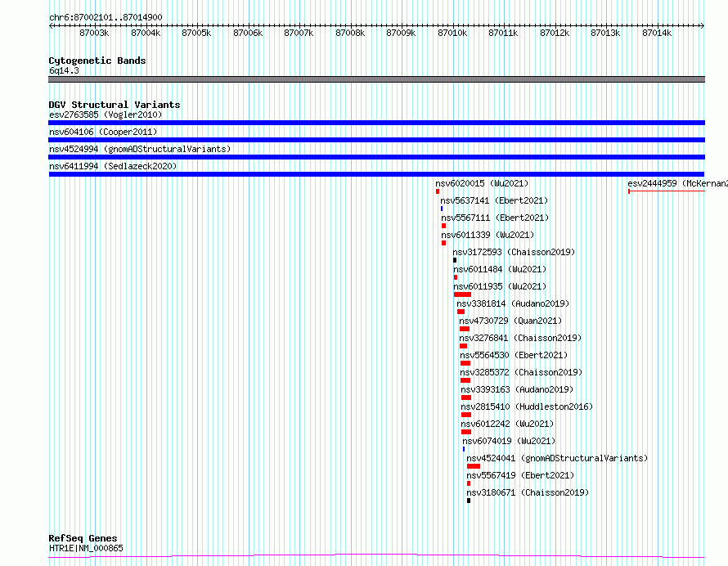Click the 87014k ruler tick label
Image resolution: width=728 pixels, height=566 pixels.
(657, 33)
